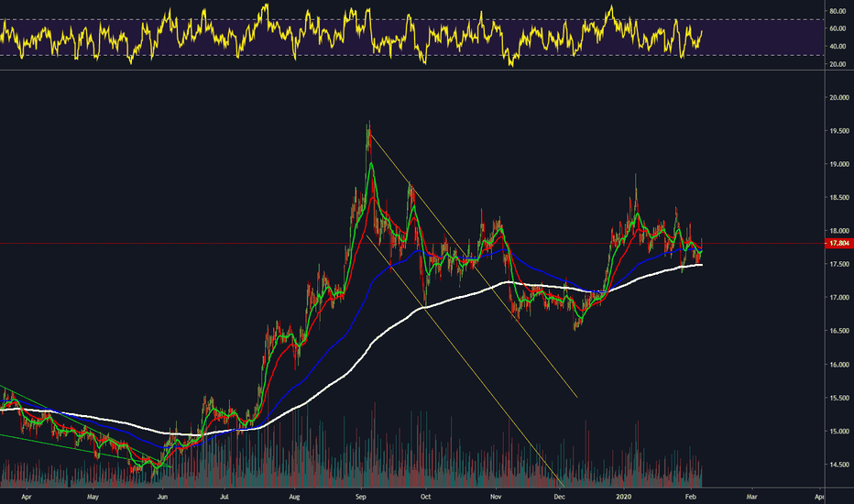
Task: Click the 18.000 price axis label
Action: point(839,231)
